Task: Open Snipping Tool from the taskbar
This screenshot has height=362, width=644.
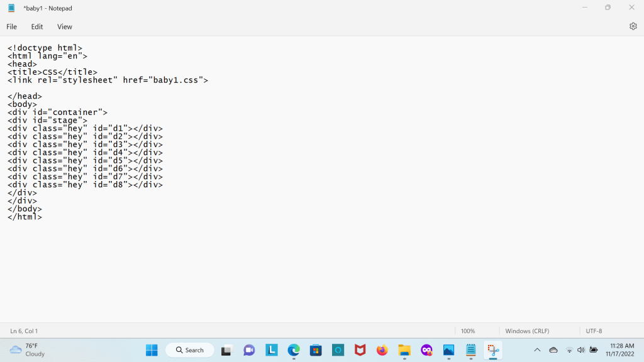Action: (x=493, y=350)
